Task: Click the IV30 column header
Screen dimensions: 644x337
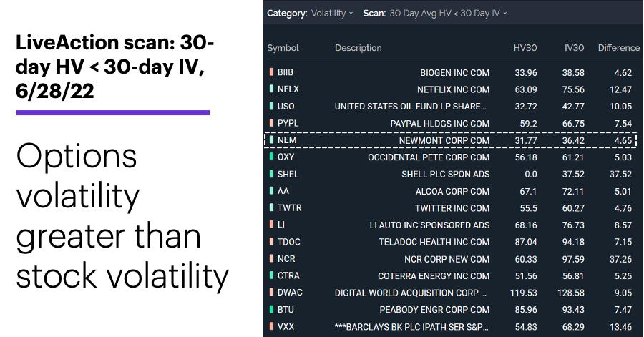Action: click(x=574, y=48)
